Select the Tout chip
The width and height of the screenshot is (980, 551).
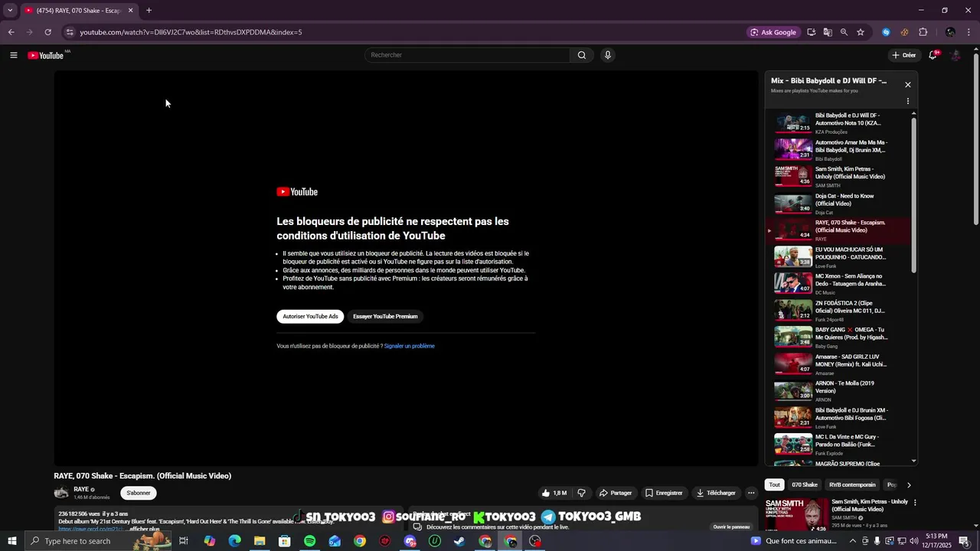click(775, 484)
